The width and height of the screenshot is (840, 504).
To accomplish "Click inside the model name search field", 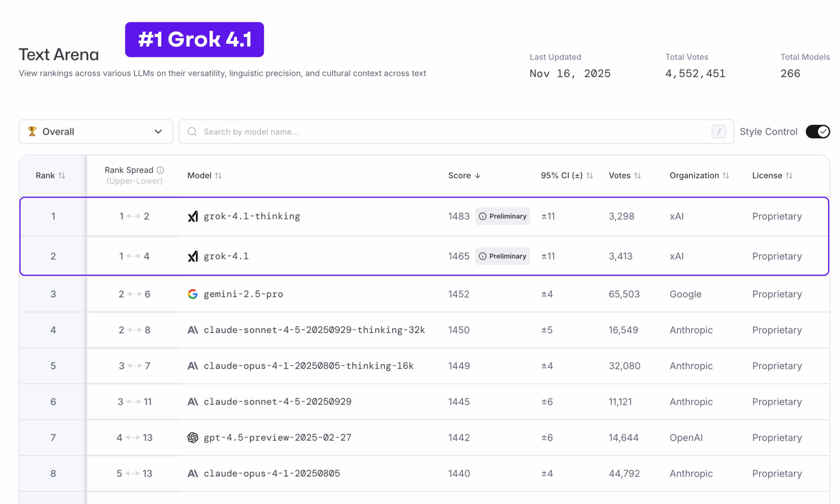I will click(x=408, y=131).
